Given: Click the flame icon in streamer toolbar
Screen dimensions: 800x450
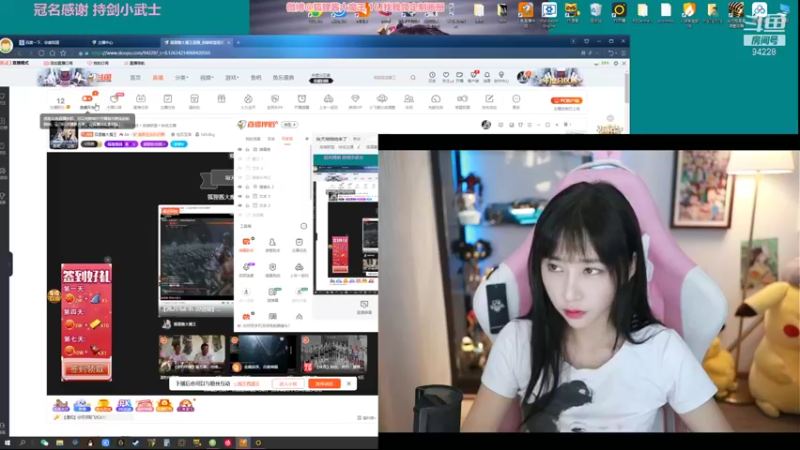Looking at the screenshot, I should [248, 98].
